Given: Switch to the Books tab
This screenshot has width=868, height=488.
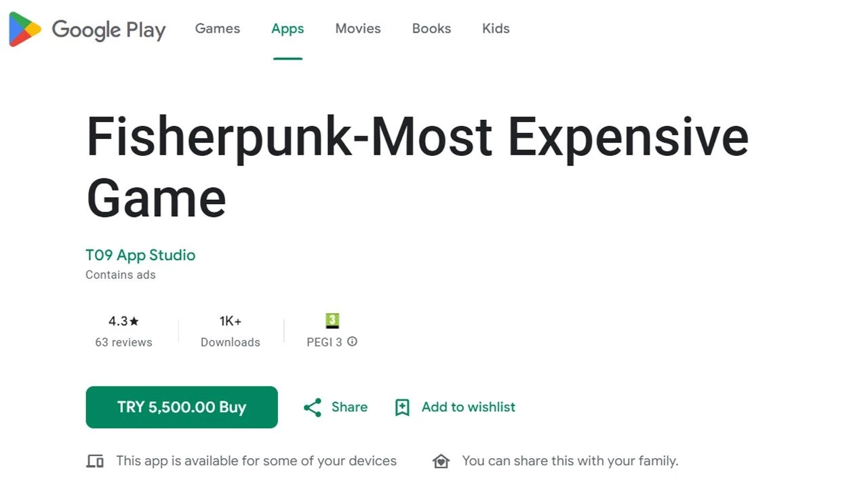Looking at the screenshot, I should point(431,28).
